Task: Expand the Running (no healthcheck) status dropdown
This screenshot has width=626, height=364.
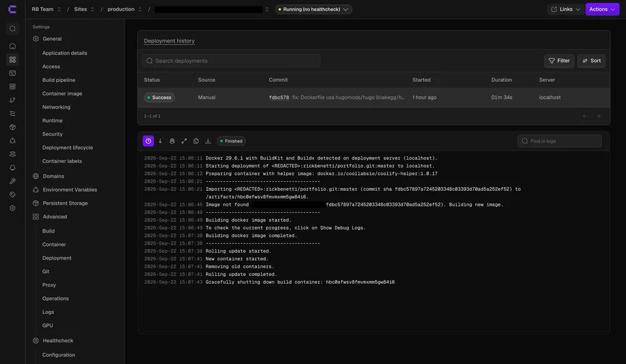Action: coord(314,9)
